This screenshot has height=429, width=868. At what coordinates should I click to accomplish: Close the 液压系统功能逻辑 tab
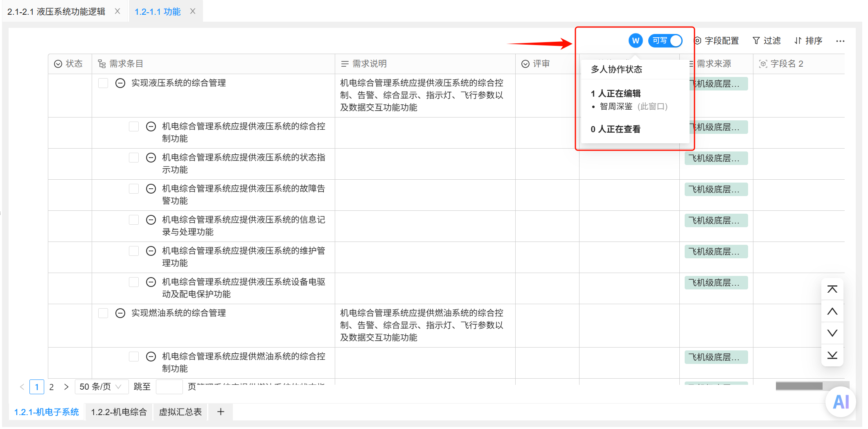click(x=117, y=11)
